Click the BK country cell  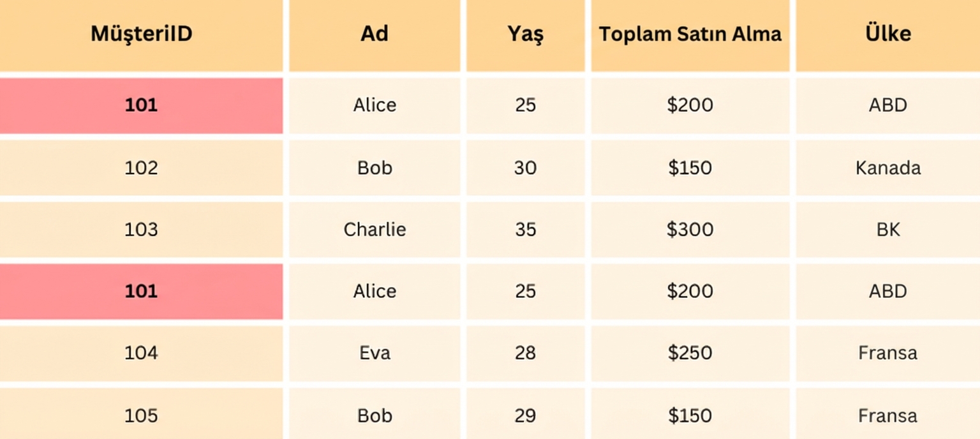887,230
